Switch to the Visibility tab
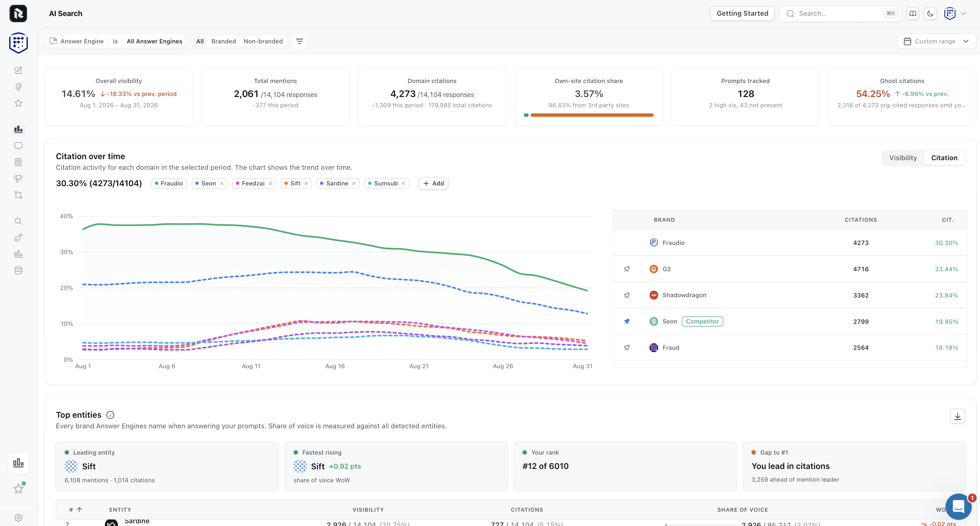The image size is (980, 526). tap(903, 158)
